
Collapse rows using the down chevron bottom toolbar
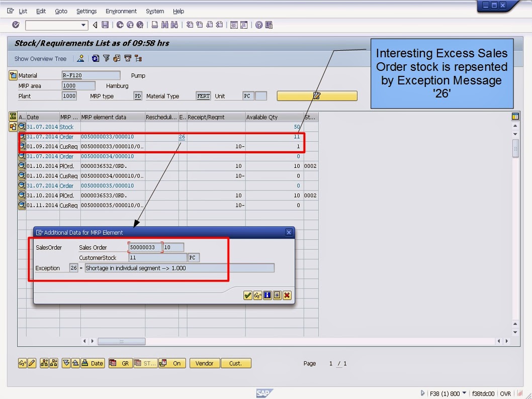coord(66,363)
